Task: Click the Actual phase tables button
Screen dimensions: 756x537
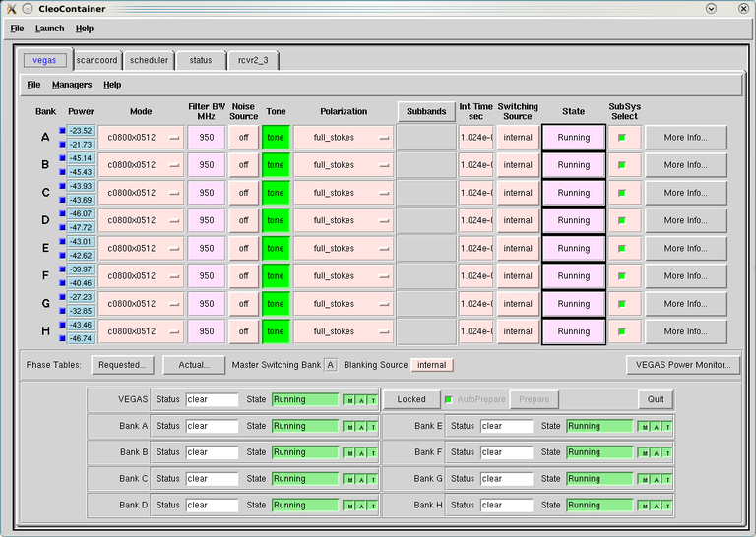Action: (x=194, y=365)
